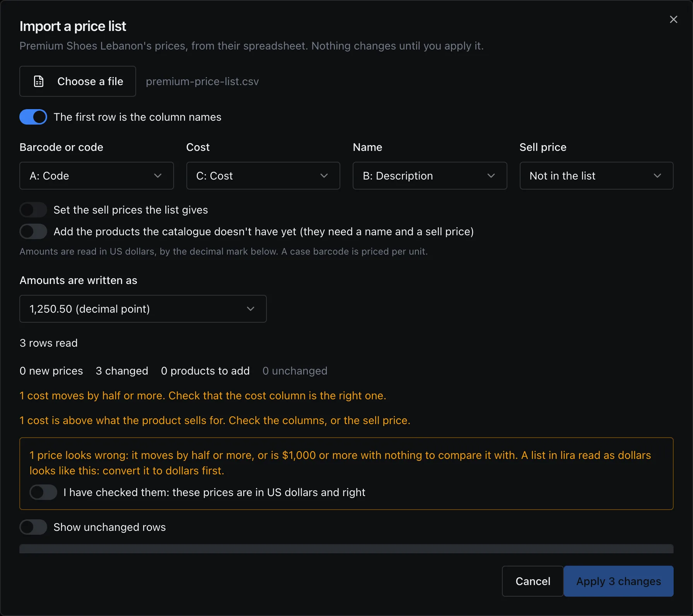Click the 'Amounts are read in US dollars' note
The width and height of the screenshot is (693, 616).
coord(224,252)
